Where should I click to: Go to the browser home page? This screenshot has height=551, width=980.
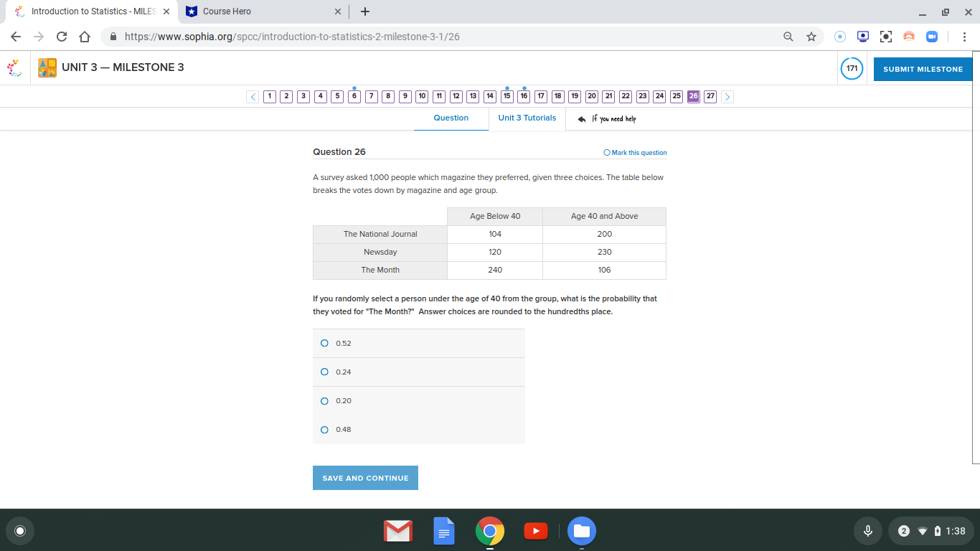[x=85, y=37]
